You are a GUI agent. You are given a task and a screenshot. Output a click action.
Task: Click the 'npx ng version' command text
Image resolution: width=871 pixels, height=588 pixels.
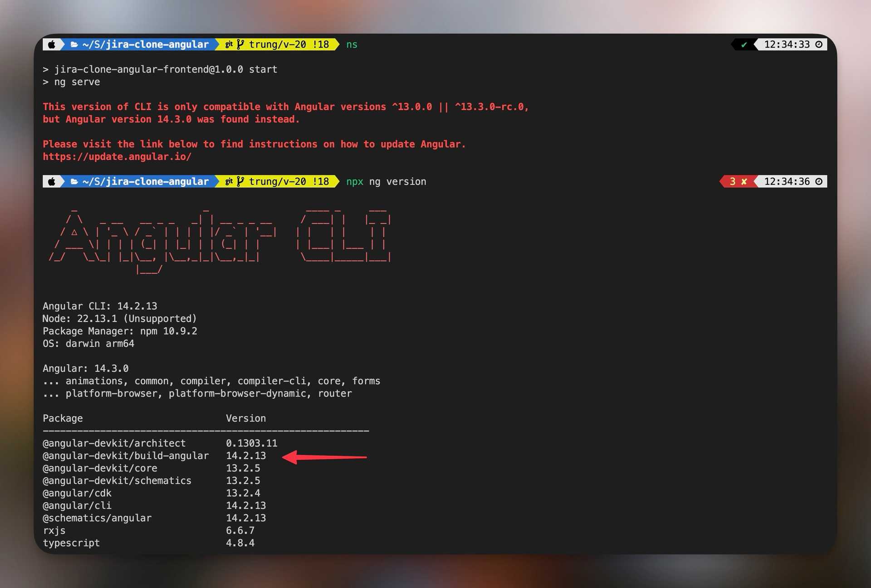(x=386, y=181)
